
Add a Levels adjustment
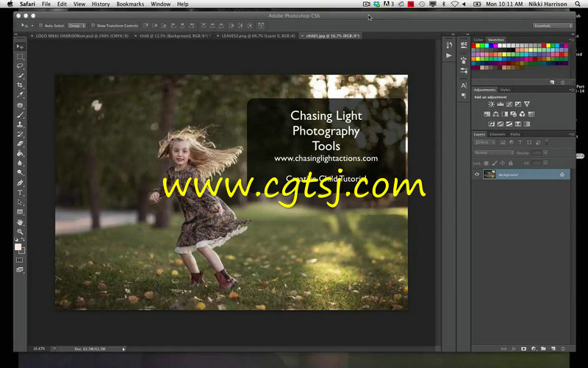500,104
